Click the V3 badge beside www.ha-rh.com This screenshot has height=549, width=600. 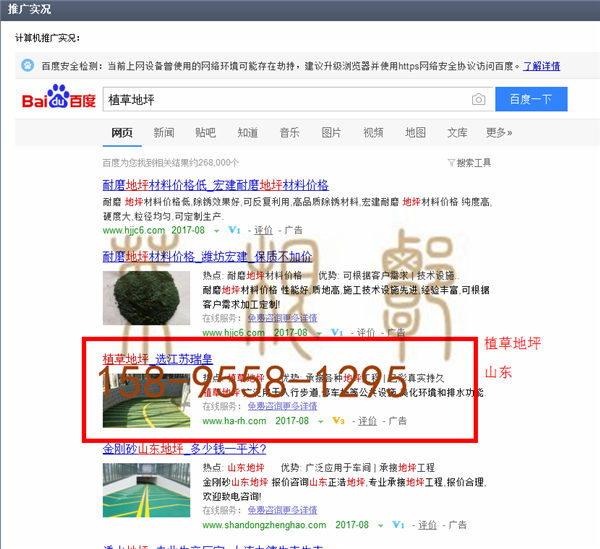(x=338, y=421)
